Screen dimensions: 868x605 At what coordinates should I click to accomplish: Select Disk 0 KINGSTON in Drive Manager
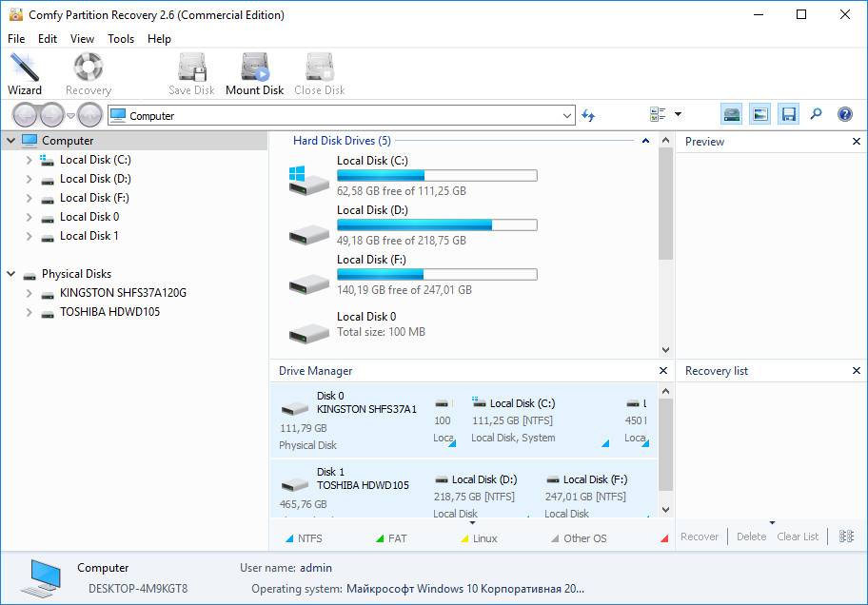349,420
